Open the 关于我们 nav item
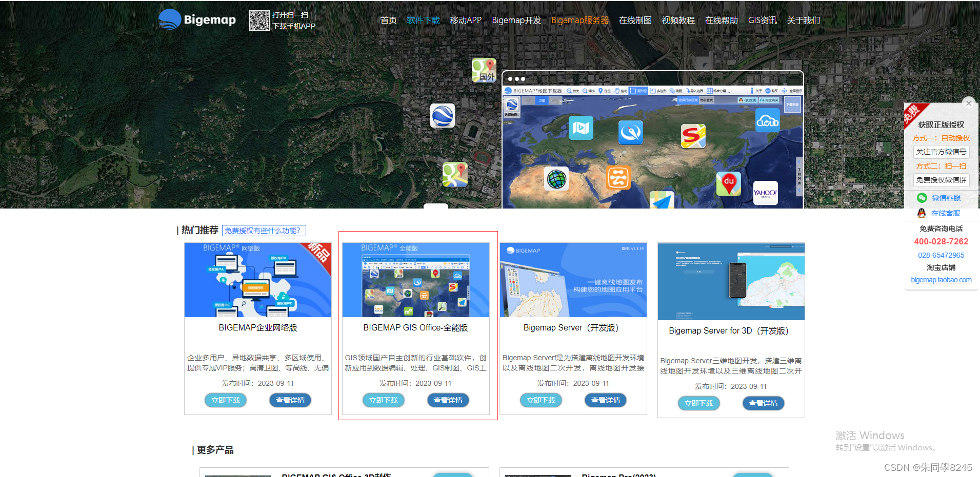Screen dimensions: 980x477 (x=804, y=20)
